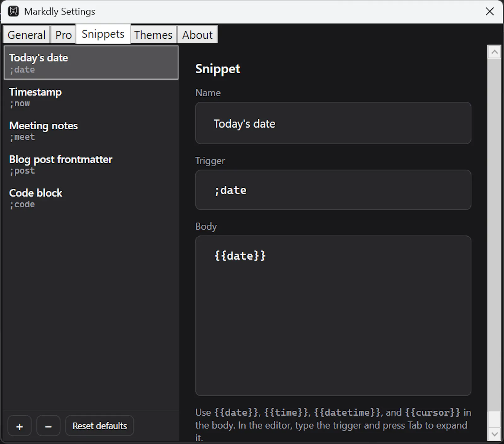This screenshot has height=444, width=504.
Task: Focus the snippet Name input field
Action: coord(333,123)
